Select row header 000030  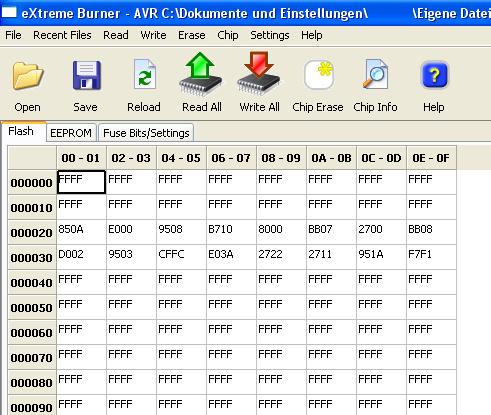[x=32, y=257]
